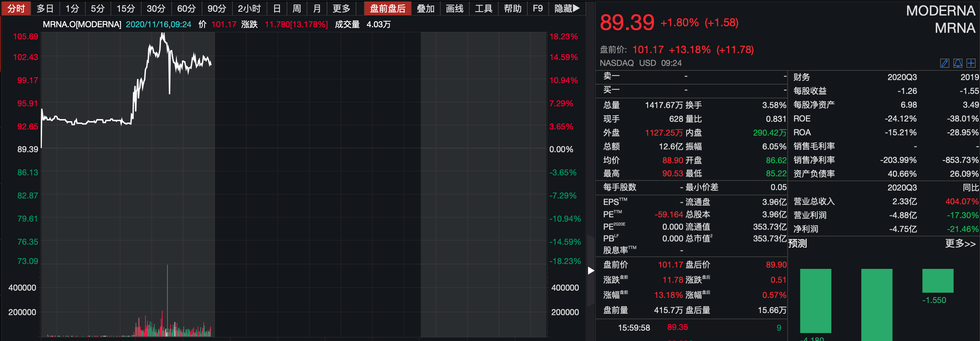Select the 60分 chart period tab
This screenshot has width=980, height=341.
(x=186, y=8)
